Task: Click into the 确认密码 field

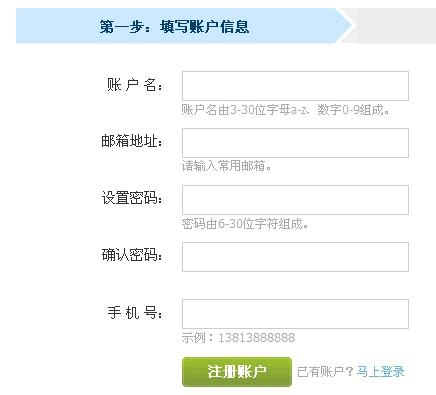Action: [x=295, y=257]
